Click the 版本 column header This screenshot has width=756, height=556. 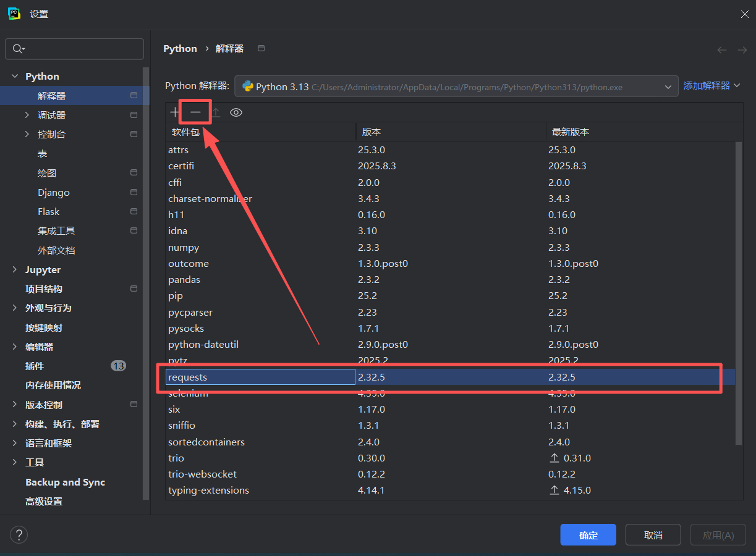(x=451, y=132)
